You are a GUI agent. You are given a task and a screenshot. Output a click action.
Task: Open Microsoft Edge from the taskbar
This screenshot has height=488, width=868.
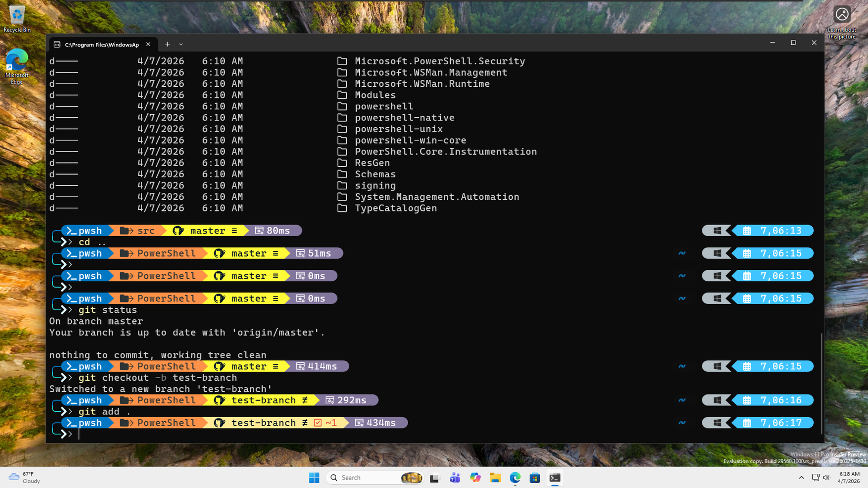click(515, 477)
